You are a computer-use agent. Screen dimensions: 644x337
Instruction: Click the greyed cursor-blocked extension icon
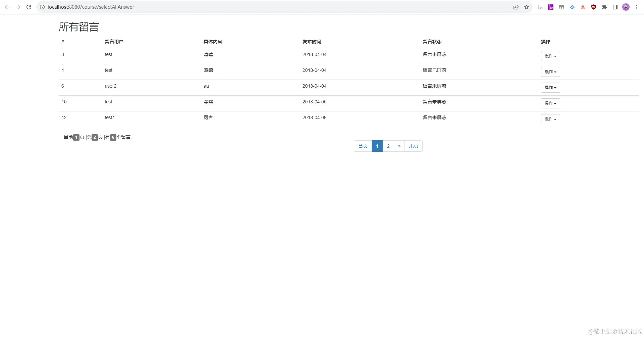pyautogui.click(x=540, y=7)
